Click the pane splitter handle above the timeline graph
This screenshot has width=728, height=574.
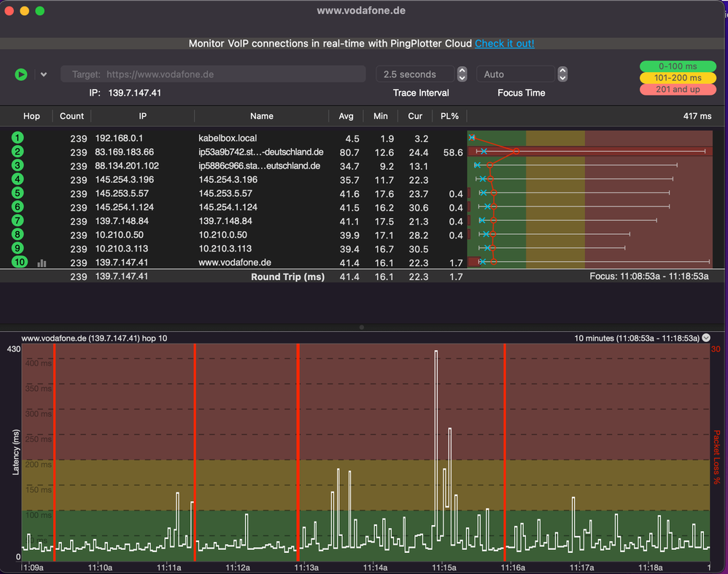[362, 327]
